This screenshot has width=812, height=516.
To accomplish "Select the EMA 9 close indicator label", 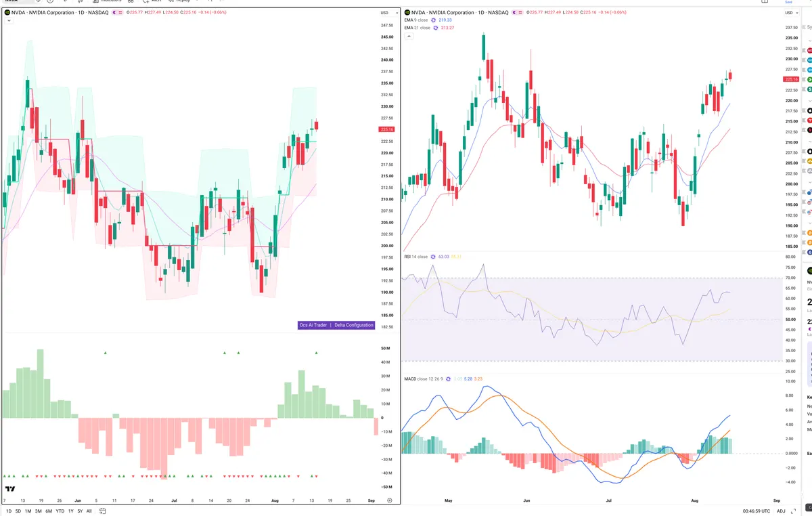I will pyautogui.click(x=416, y=20).
